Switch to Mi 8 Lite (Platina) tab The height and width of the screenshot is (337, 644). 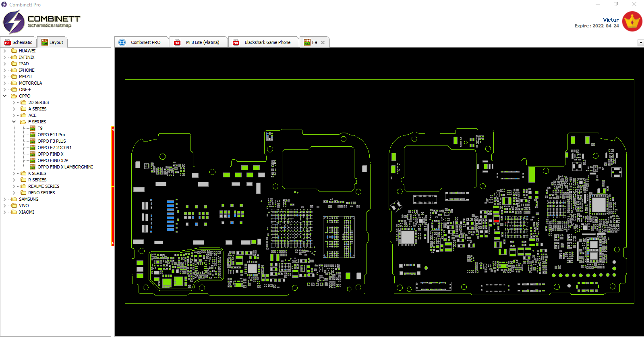tap(198, 42)
